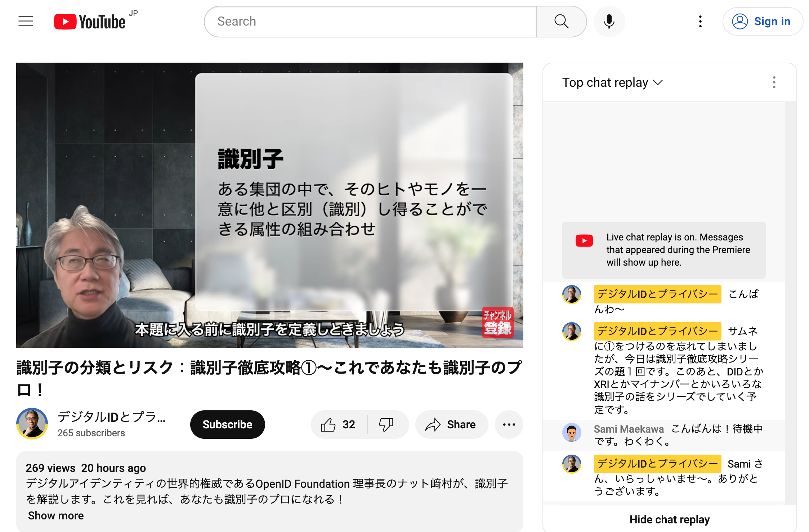Screen dimensions: 809x532
Task: Click 269 views 20 hours ago text
Action: [x=86, y=468]
